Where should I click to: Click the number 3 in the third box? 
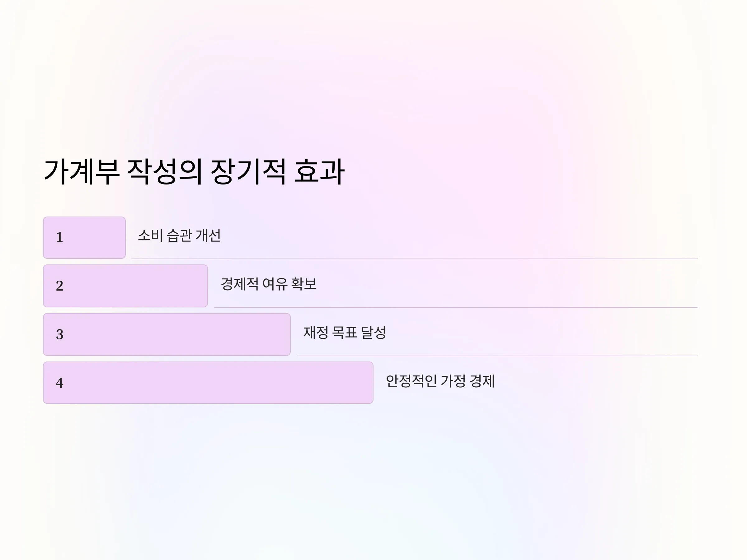pyautogui.click(x=59, y=334)
